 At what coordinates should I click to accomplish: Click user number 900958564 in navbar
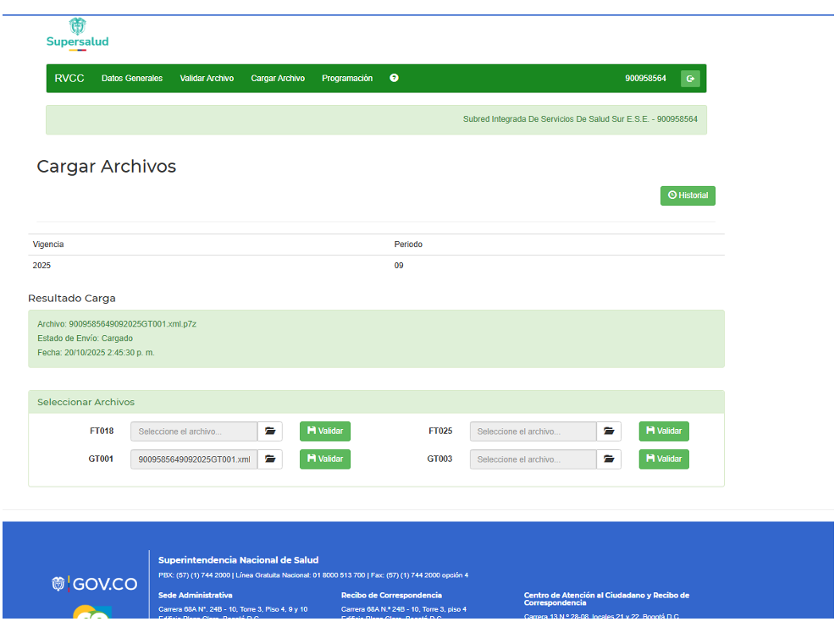click(x=645, y=79)
